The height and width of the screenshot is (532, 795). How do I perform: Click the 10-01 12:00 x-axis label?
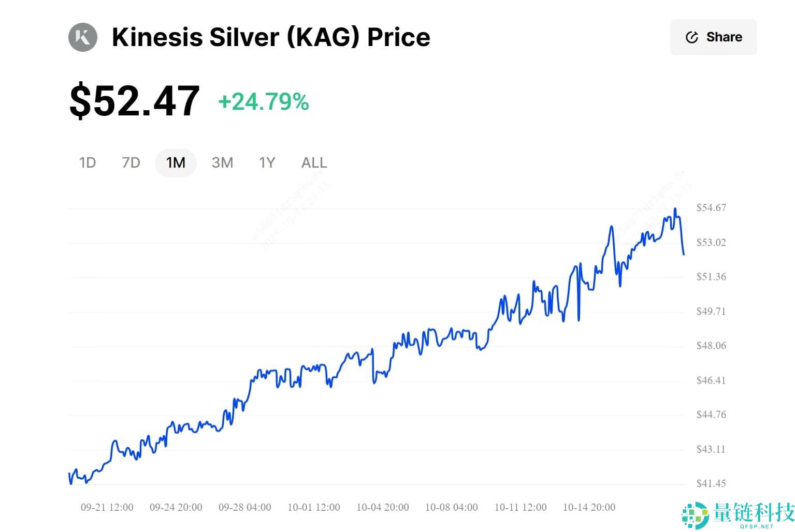click(314, 507)
